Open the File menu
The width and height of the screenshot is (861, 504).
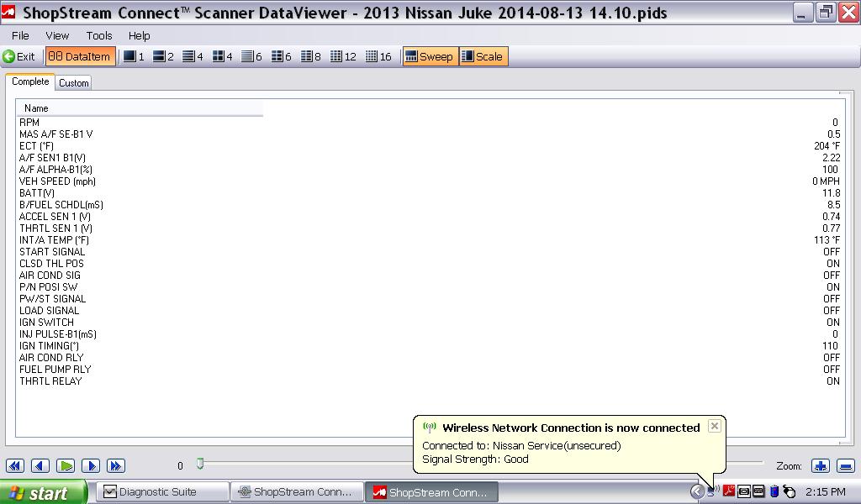pyautogui.click(x=20, y=35)
